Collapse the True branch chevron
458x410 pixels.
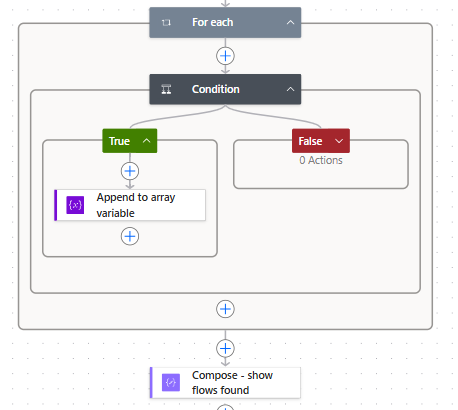pyautogui.click(x=146, y=141)
